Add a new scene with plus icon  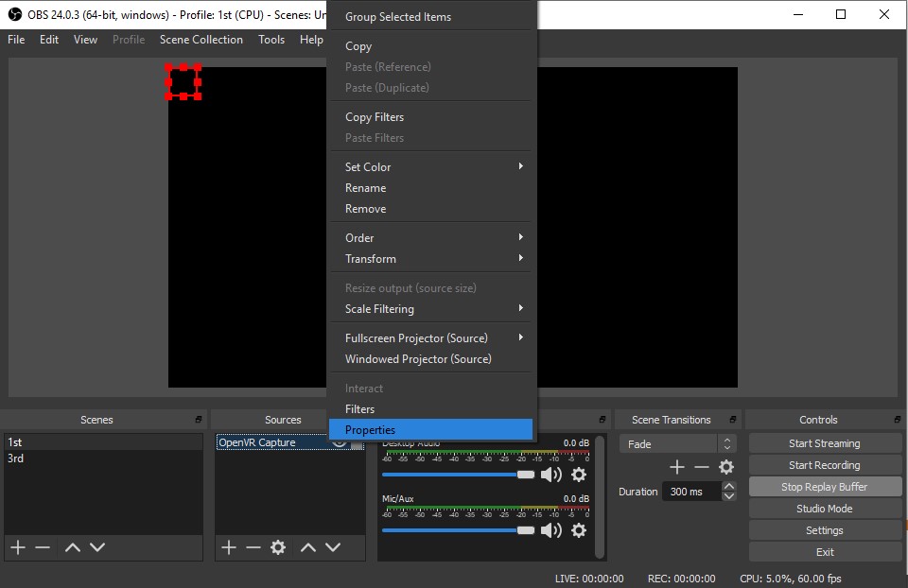click(17, 547)
